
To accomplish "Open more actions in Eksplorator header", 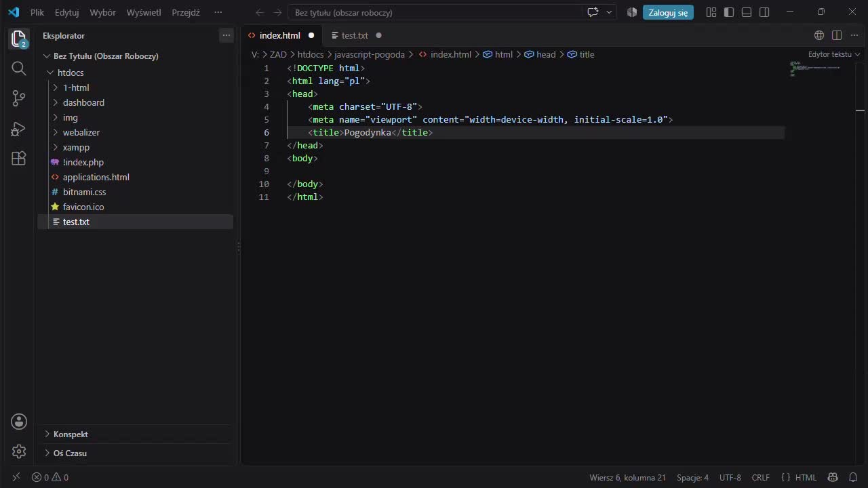I will click(226, 35).
